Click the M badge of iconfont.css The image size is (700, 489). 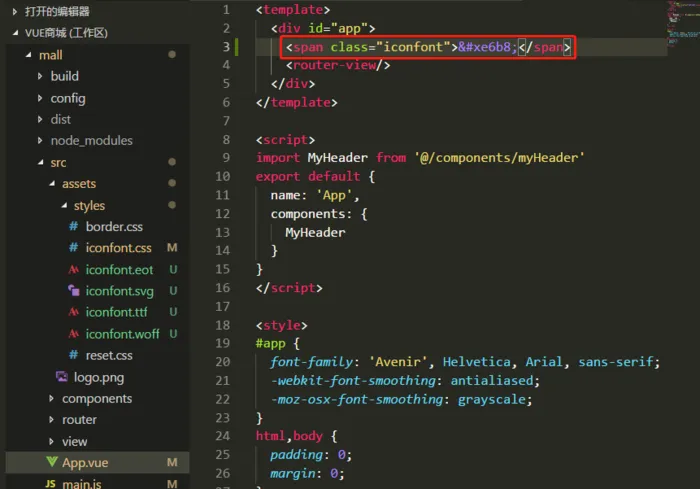click(x=172, y=248)
